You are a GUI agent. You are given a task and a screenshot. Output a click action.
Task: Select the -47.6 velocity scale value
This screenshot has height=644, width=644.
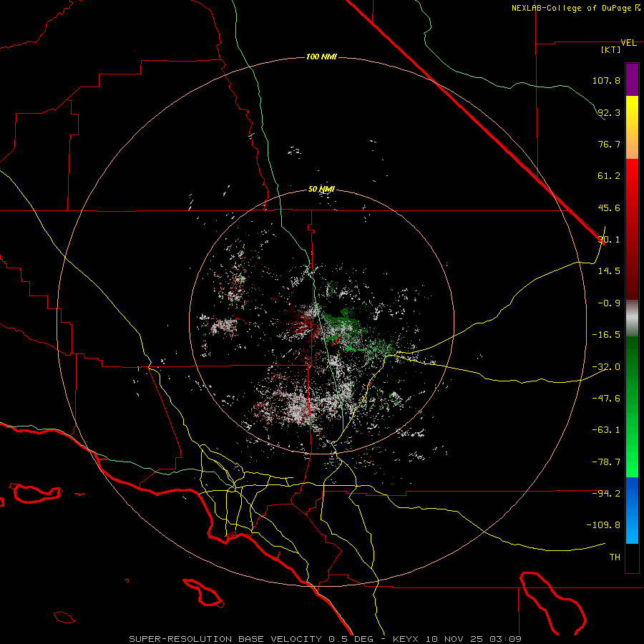[x=606, y=399]
